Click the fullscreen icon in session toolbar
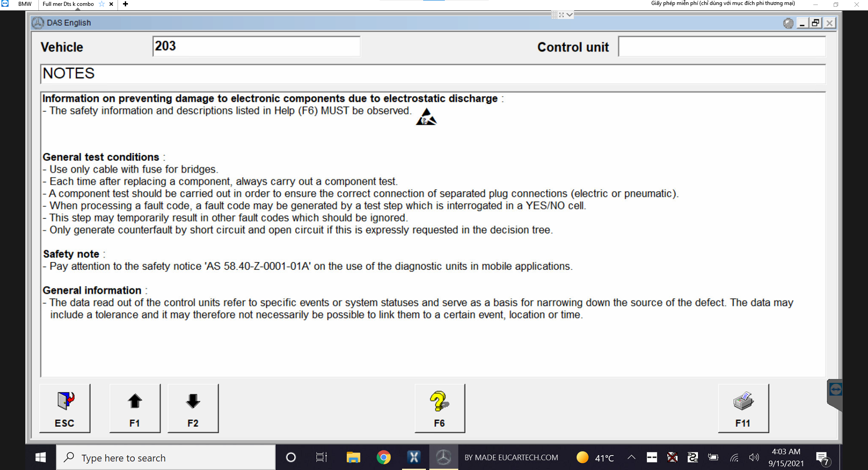The image size is (868, 470). point(561,15)
